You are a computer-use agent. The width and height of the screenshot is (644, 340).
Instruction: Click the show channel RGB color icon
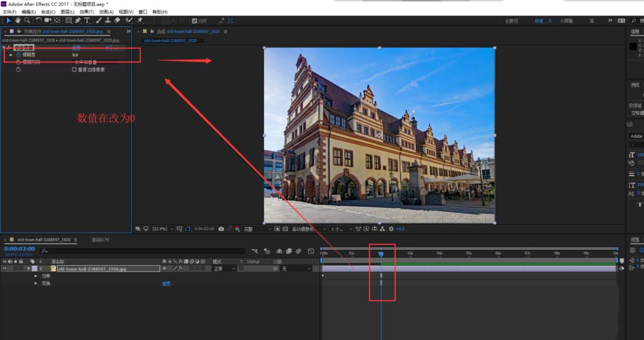(238, 229)
